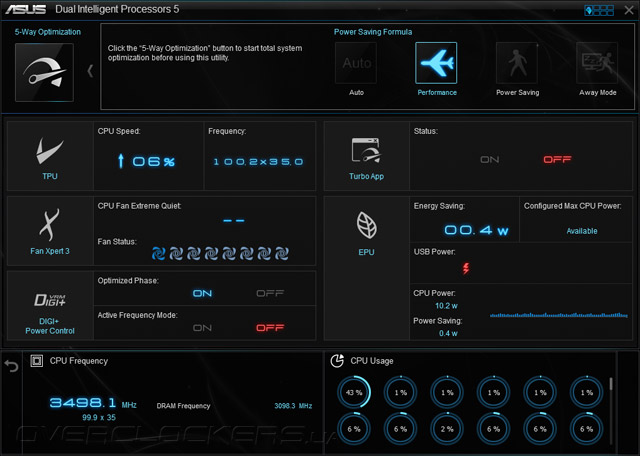640x456 pixels.
Task: Close the Dual Intelligent Processors window
Action: click(629, 10)
